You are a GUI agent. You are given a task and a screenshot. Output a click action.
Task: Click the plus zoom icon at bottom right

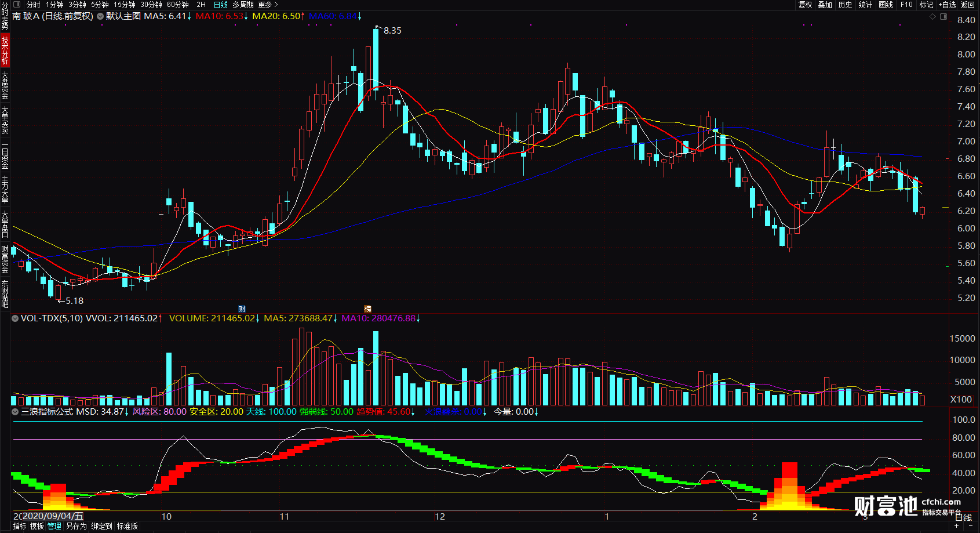coord(956,527)
